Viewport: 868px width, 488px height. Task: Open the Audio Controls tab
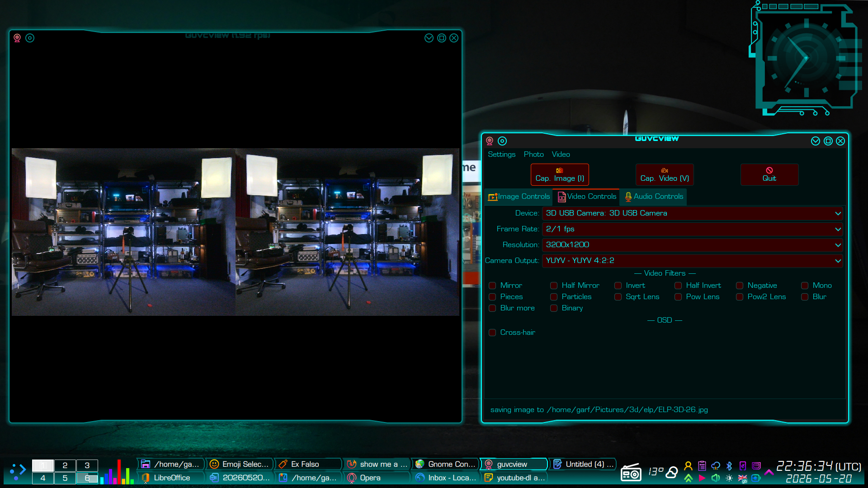coord(654,197)
